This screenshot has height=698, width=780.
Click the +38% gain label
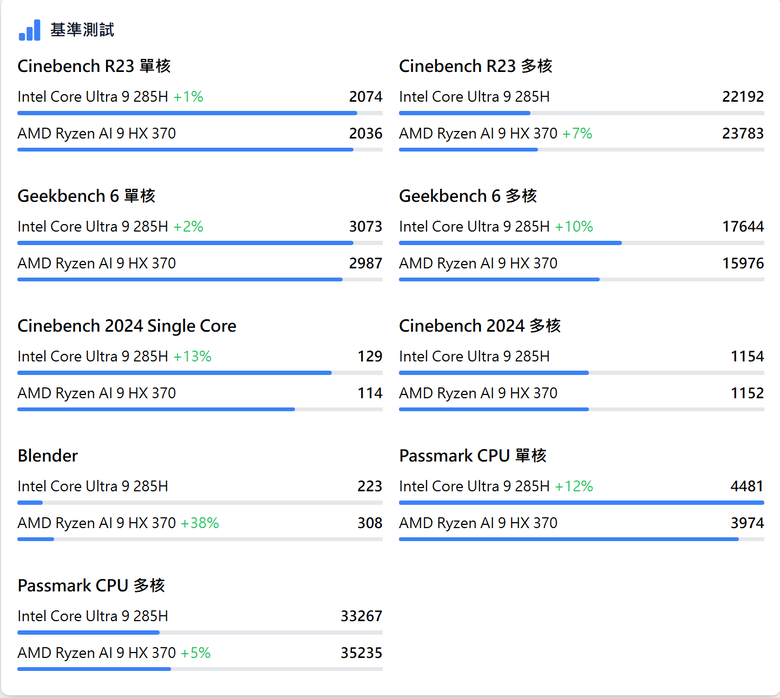[x=199, y=523]
